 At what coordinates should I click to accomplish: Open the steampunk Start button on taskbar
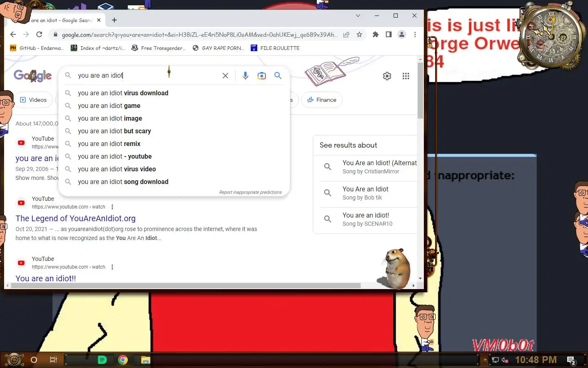[x=14, y=360]
